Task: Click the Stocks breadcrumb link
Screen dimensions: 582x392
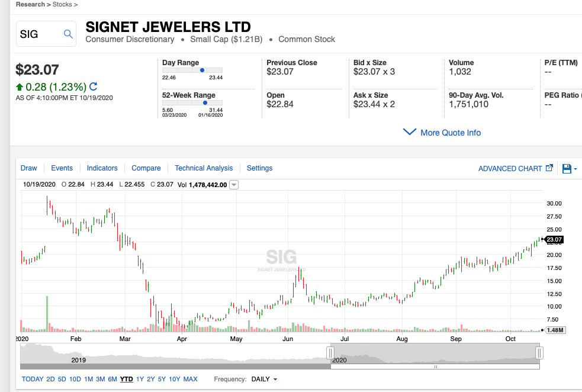Action: click(62, 5)
